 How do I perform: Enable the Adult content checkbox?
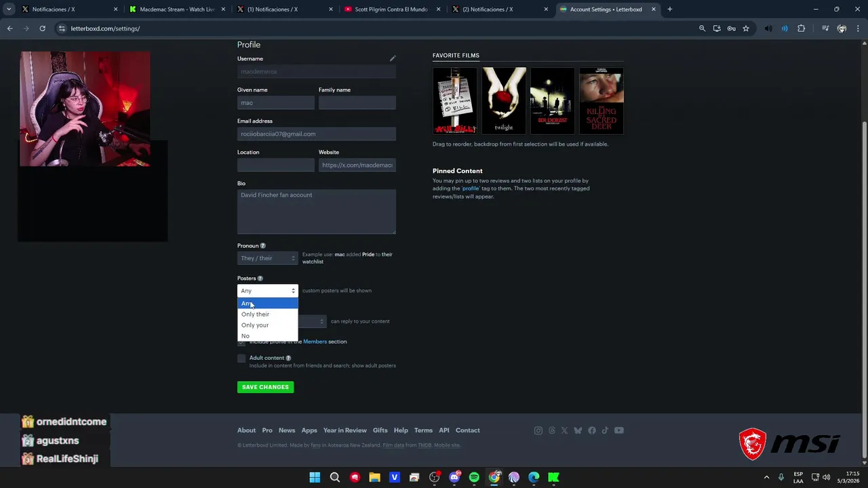point(241,359)
